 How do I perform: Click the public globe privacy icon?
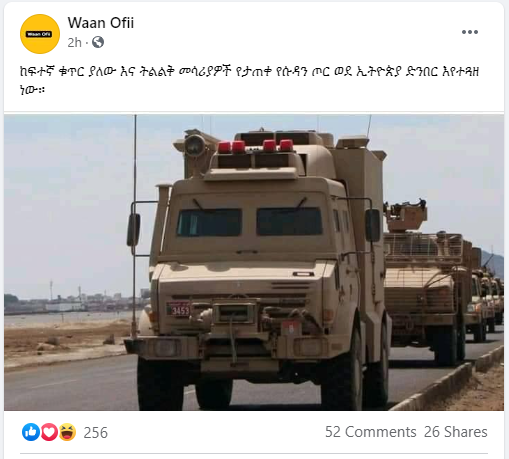98,42
